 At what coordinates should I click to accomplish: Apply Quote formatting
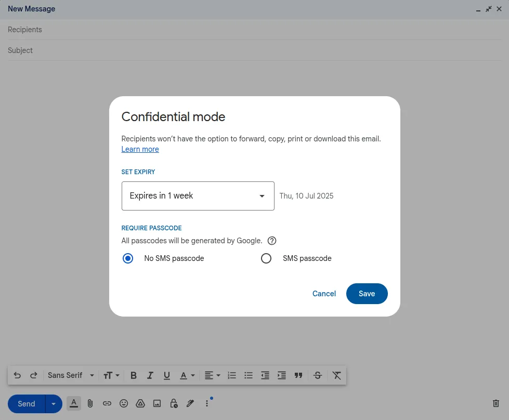tap(298, 375)
